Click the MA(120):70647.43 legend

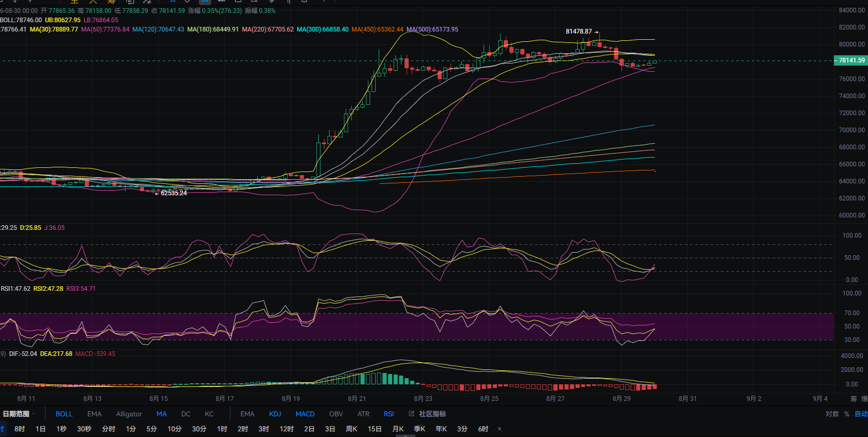(x=158, y=29)
